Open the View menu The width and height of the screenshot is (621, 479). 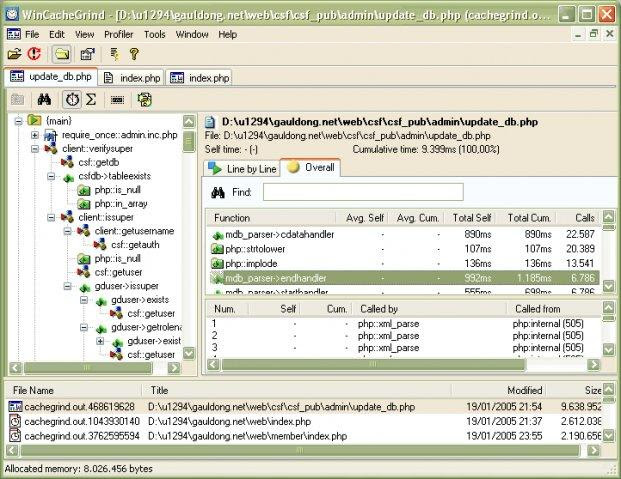coord(84,34)
